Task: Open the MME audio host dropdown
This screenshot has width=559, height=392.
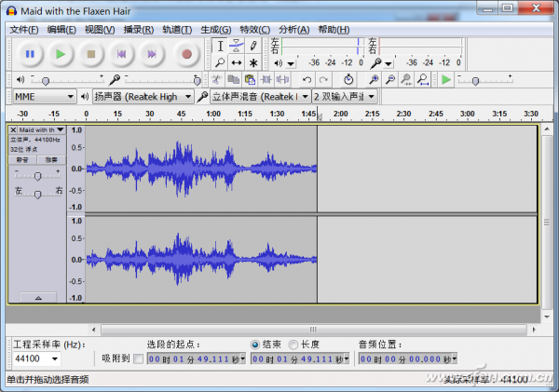Action: (x=45, y=97)
